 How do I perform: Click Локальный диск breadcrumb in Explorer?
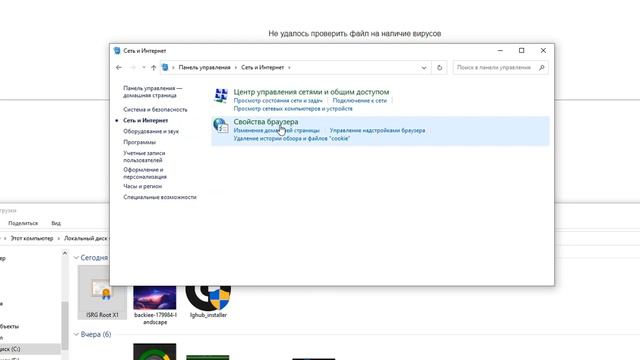86,238
